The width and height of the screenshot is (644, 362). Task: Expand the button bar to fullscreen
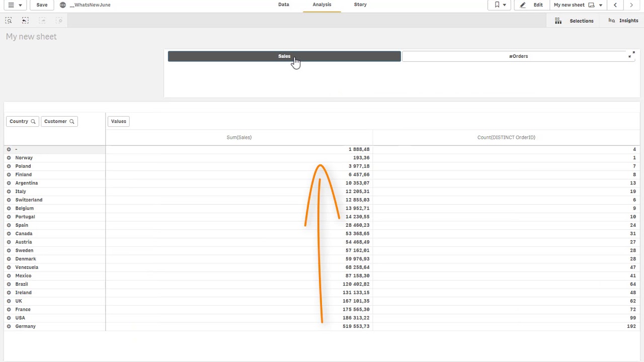point(631,55)
